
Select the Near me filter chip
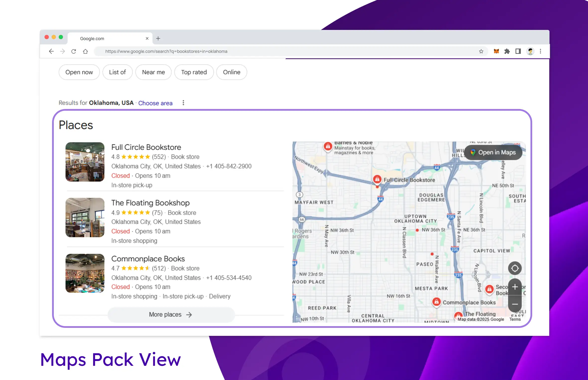[x=153, y=72]
